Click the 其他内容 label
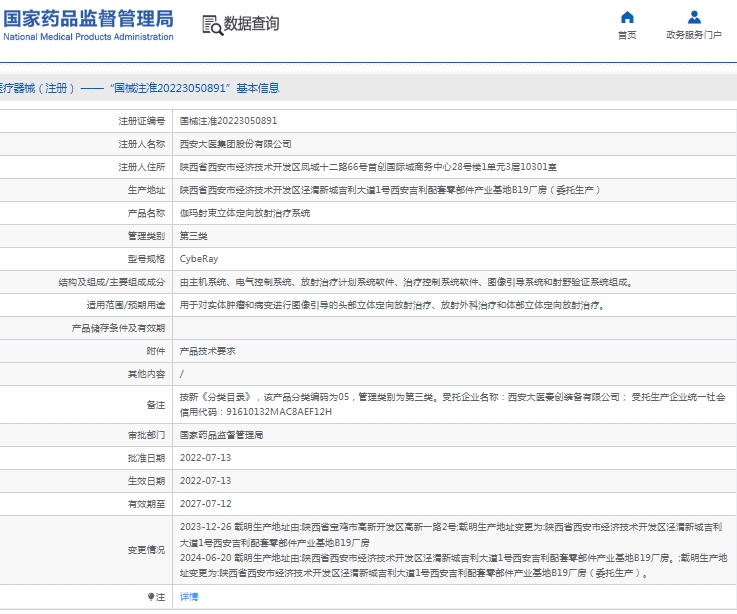 [x=146, y=374]
